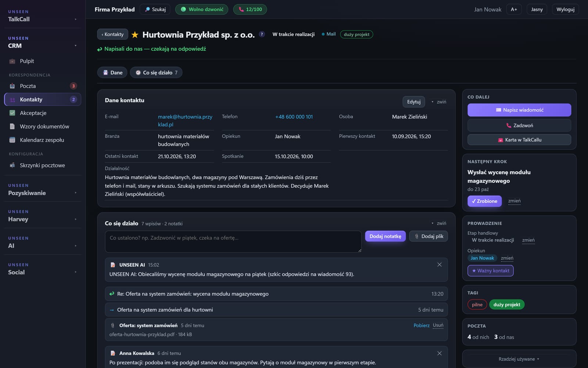Click the gold favorite star beside company name
Viewport: 588px width, 368px height.
point(135,35)
